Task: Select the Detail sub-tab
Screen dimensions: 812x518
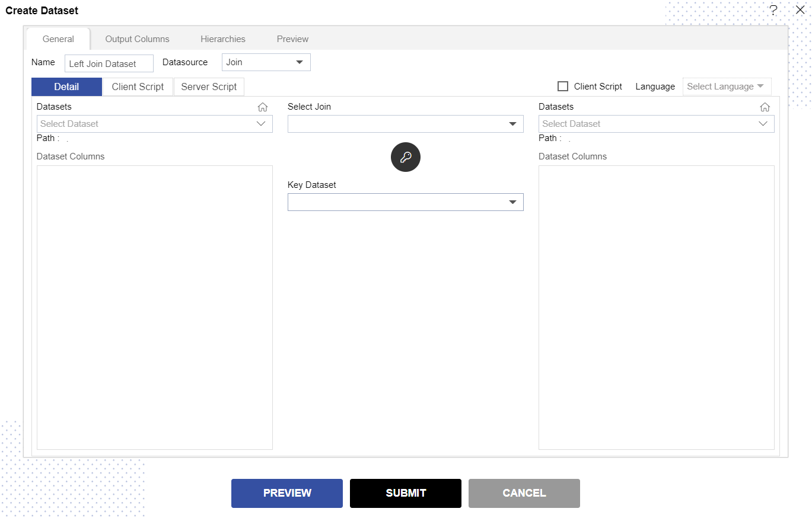Action: point(66,87)
